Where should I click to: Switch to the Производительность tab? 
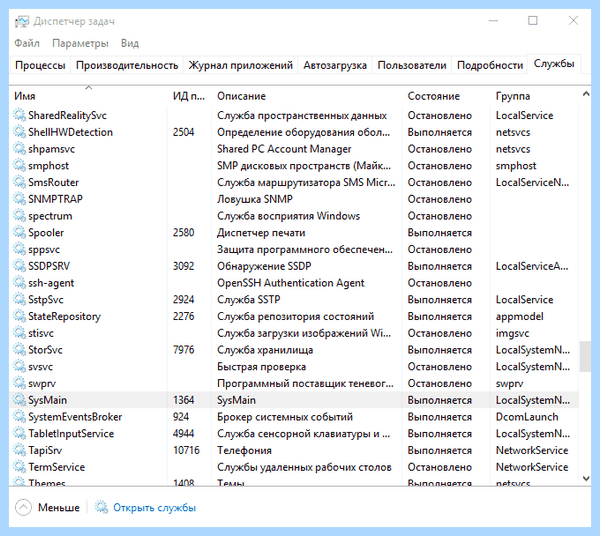click(127, 65)
